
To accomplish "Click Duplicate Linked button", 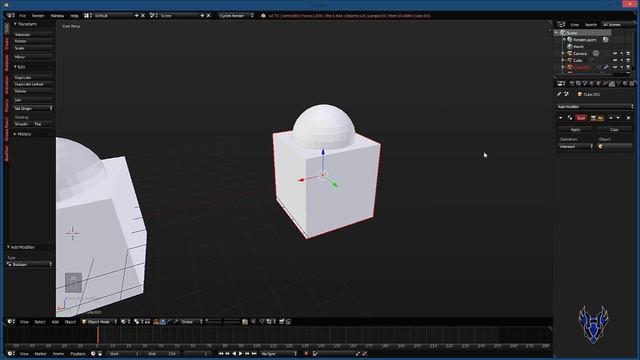I will pos(33,84).
